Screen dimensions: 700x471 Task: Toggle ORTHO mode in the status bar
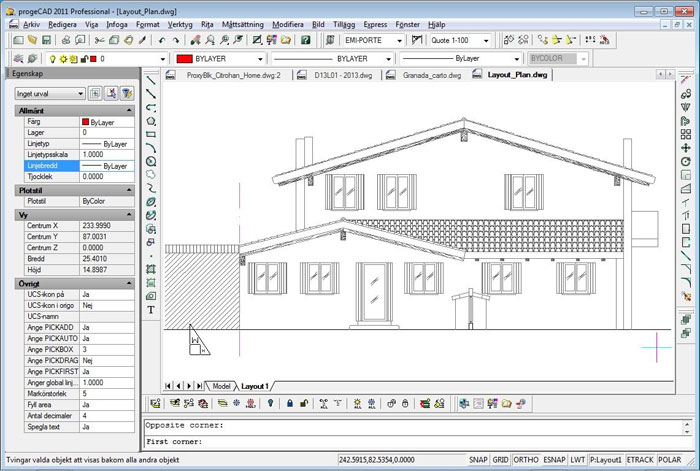click(526, 459)
